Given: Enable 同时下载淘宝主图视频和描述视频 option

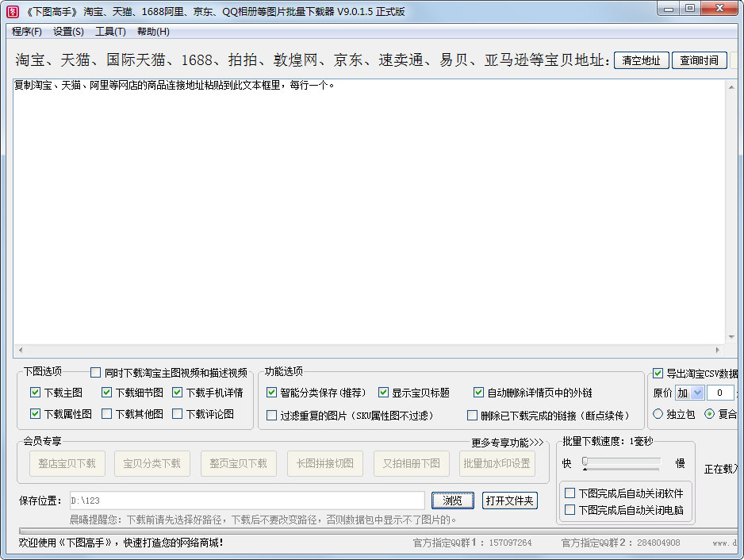Looking at the screenshot, I should [96, 373].
